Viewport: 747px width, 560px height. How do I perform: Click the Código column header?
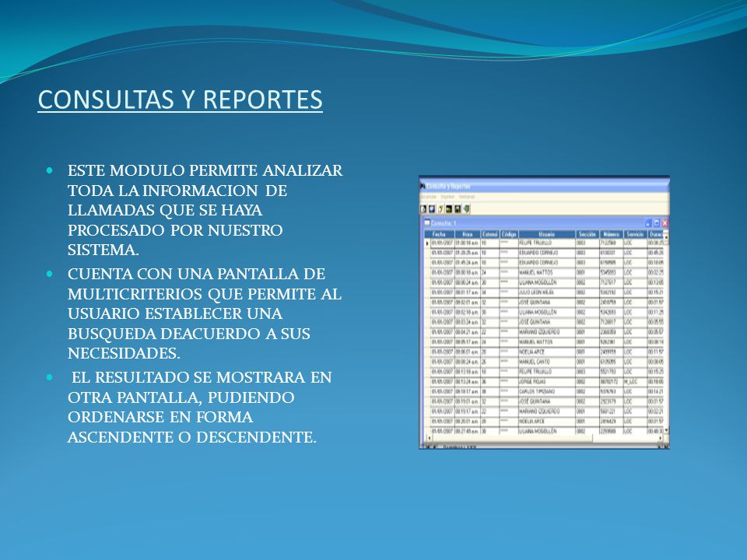coord(509,234)
